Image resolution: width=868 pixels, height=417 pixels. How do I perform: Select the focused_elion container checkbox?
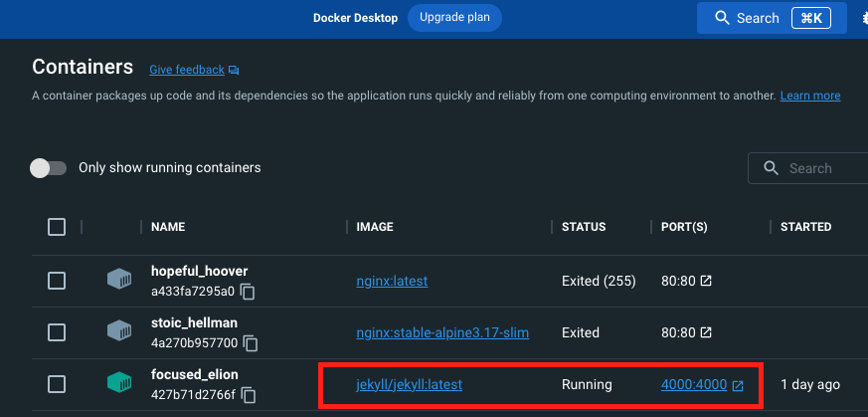[x=57, y=384]
